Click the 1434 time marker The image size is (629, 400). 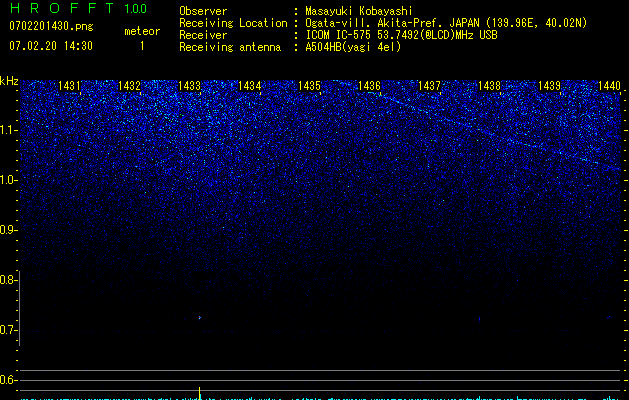250,85
